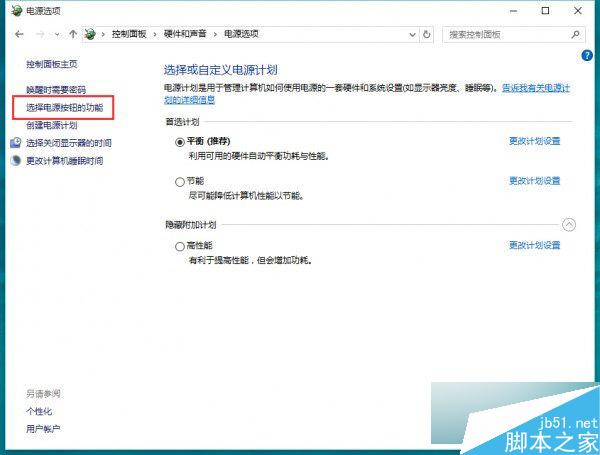Click the power options icon in the address bar

pos(90,34)
